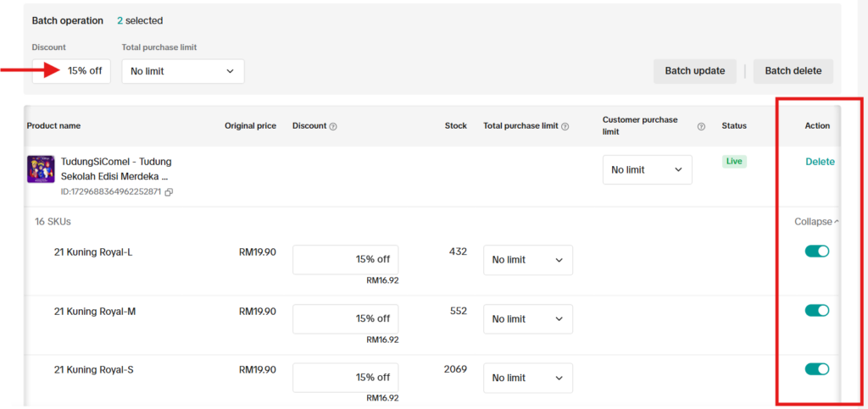The width and height of the screenshot is (868, 409).
Task: Click the TudungSiComel product thumbnail
Action: [x=41, y=169]
